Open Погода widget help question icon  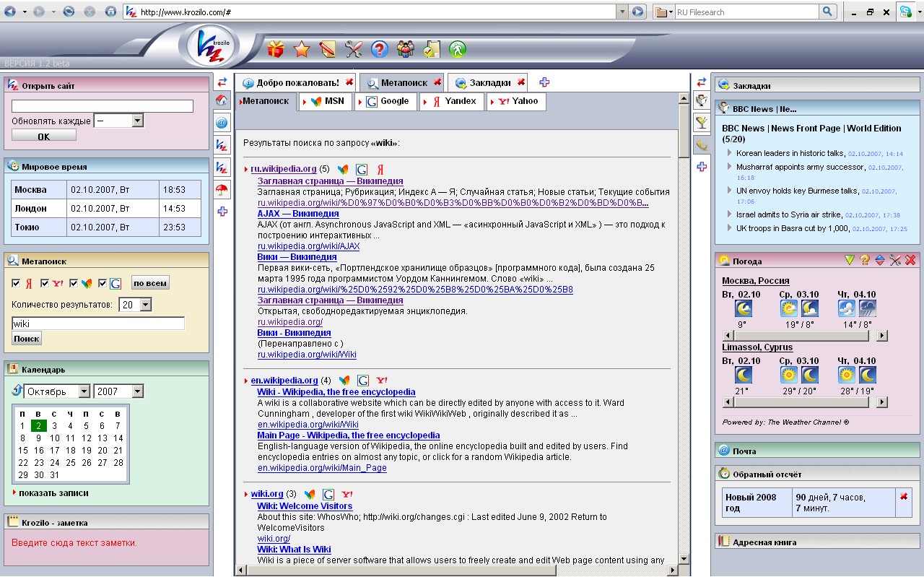[x=865, y=260]
